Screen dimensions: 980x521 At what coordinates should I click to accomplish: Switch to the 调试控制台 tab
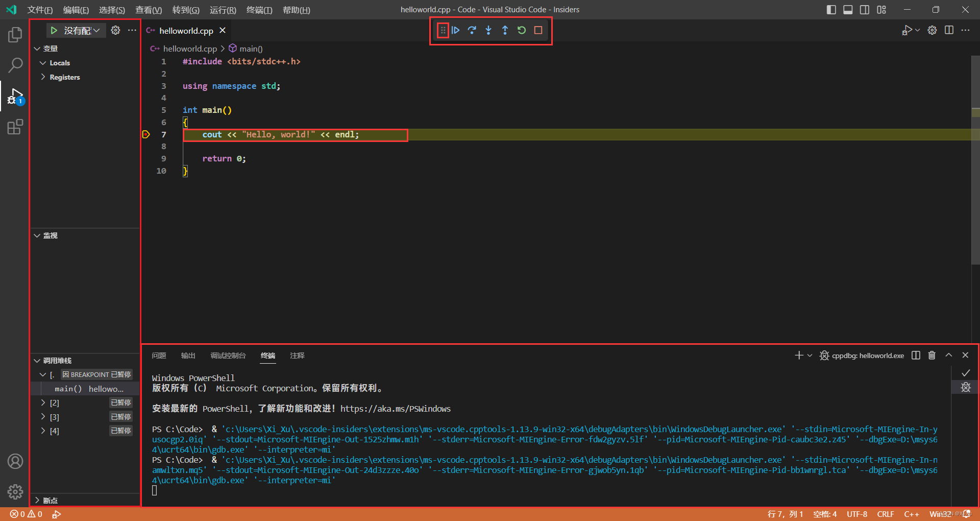(228, 356)
